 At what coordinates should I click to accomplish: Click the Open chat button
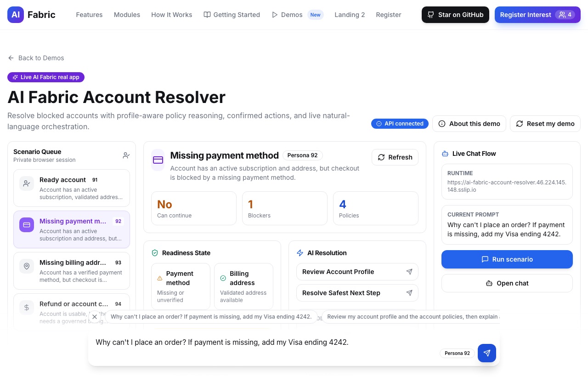pyautogui.click(x=507, y=283)
